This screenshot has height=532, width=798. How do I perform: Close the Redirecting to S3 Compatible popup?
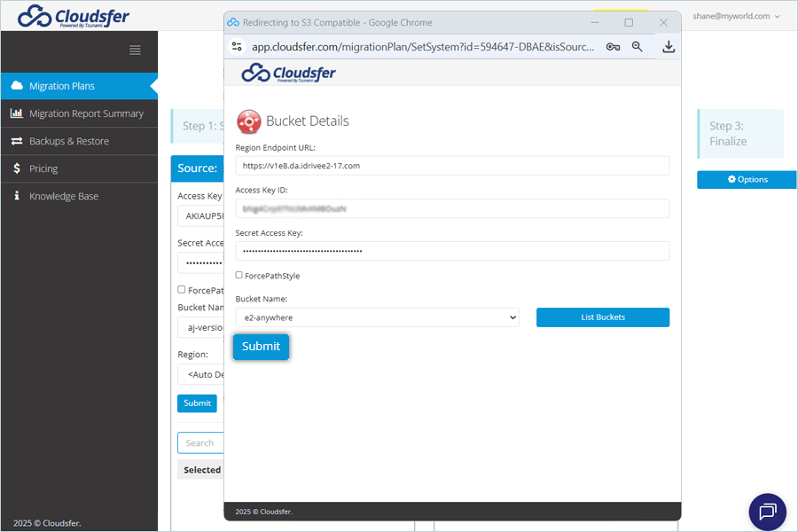pos(663,22)
